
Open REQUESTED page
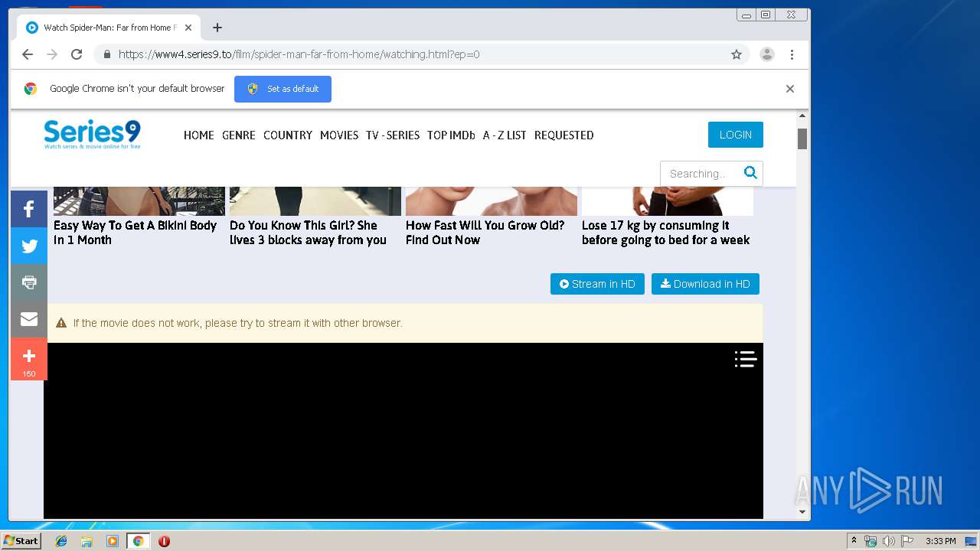click(564, 135)
